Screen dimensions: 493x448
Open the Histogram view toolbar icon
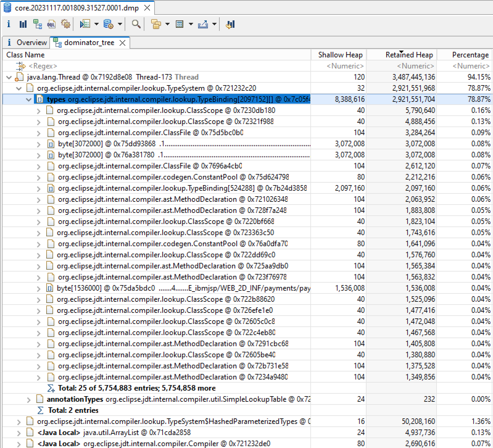(x=23, y=24)
